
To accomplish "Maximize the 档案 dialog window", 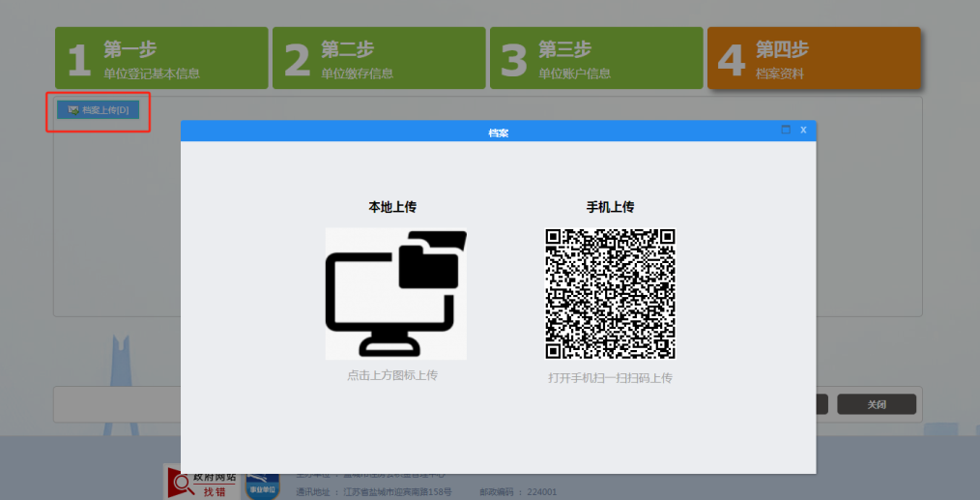I will [x=786, y=130].
